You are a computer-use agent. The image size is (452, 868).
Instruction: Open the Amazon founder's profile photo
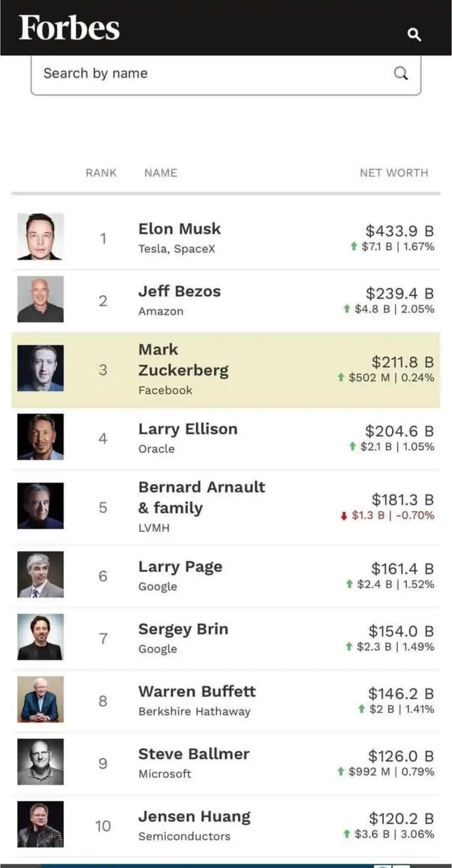[41, 299]
